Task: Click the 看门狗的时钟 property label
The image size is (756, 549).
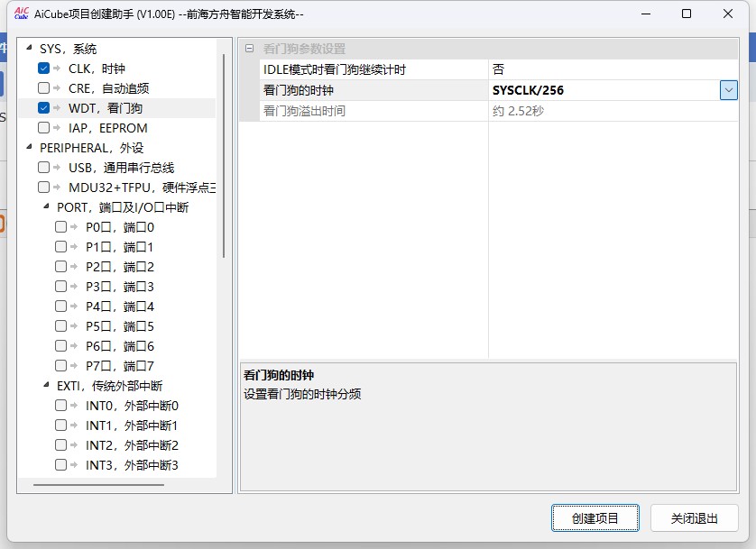Action: click(299, 90)
